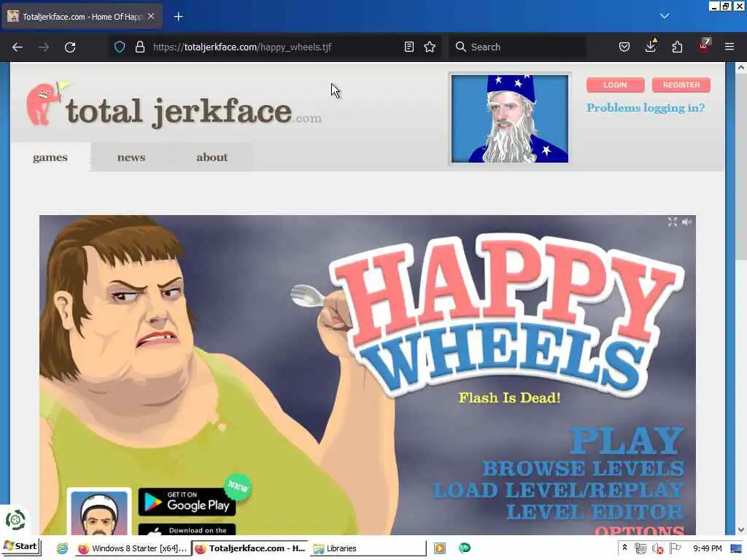Select OPTIONS in the game menu
This screenshot has width=747, height=560.
click(x=640, y=530)
